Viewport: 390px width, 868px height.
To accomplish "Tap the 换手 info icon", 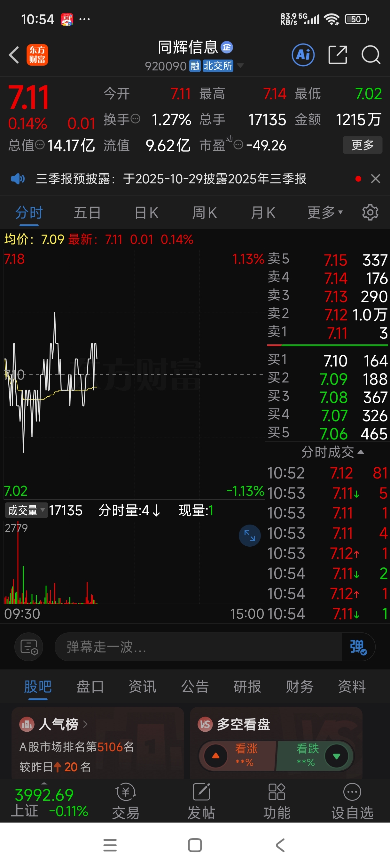I will point(135,119).
